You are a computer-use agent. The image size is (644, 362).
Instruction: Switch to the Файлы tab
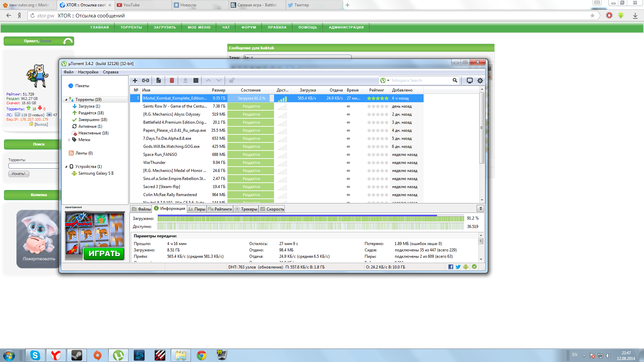click(141, 209)
